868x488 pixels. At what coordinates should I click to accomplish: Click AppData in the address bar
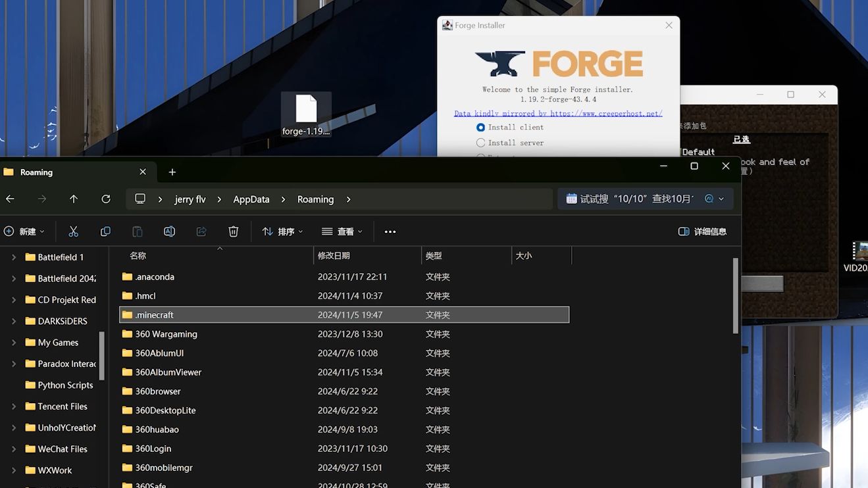[x=251, y=199]
